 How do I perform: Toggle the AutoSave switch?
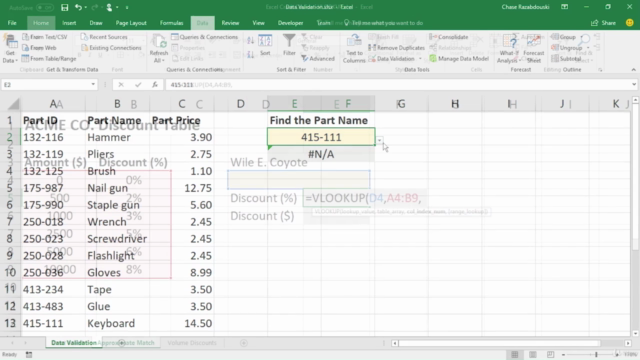point(44,7)
